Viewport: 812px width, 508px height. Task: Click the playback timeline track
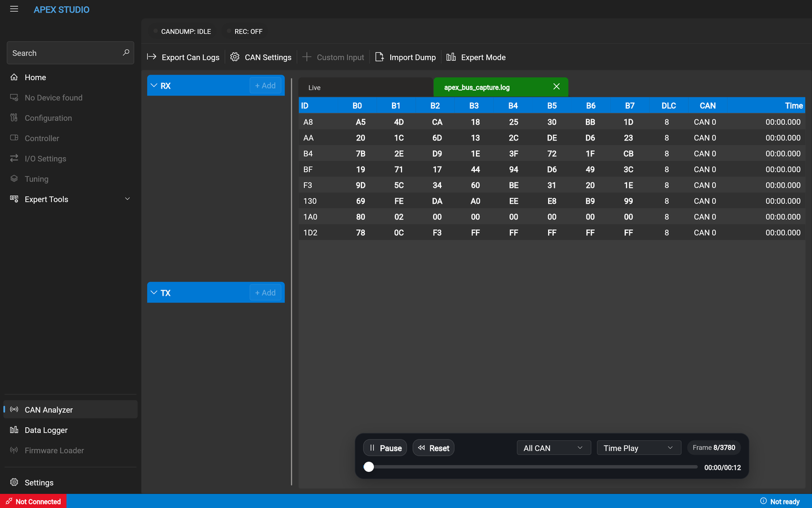(x=533, y=467)
